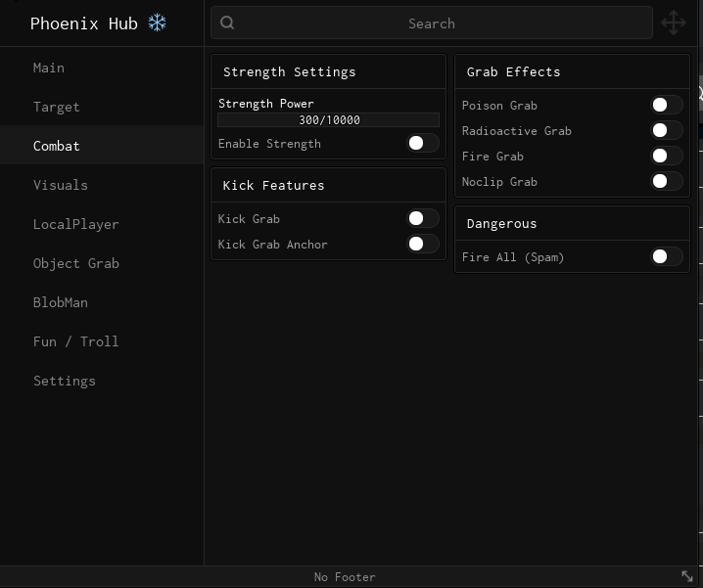Screen dimensions: 703x588
Task: Enable Kick Grab Anchor
Action: (423, 244)
